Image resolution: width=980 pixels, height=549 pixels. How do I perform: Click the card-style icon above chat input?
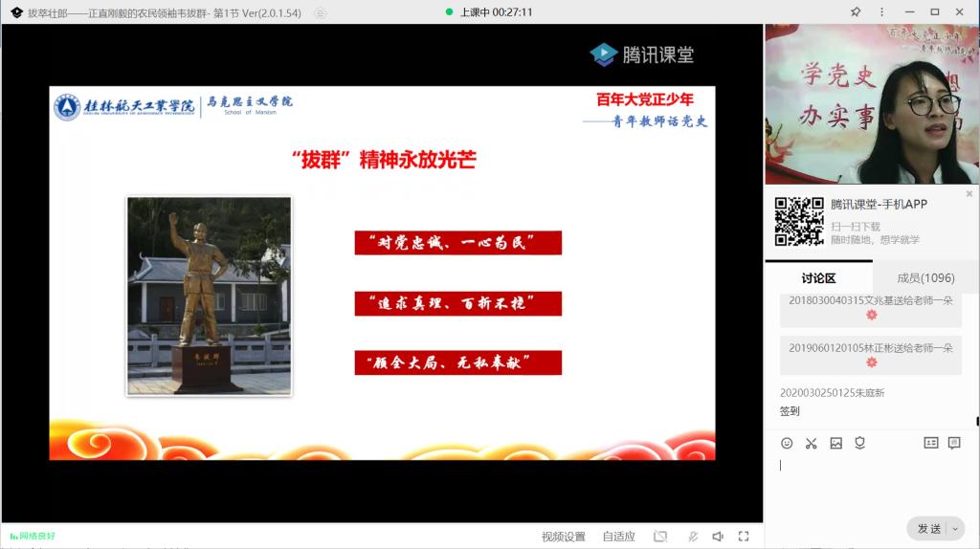coord(930,443)
